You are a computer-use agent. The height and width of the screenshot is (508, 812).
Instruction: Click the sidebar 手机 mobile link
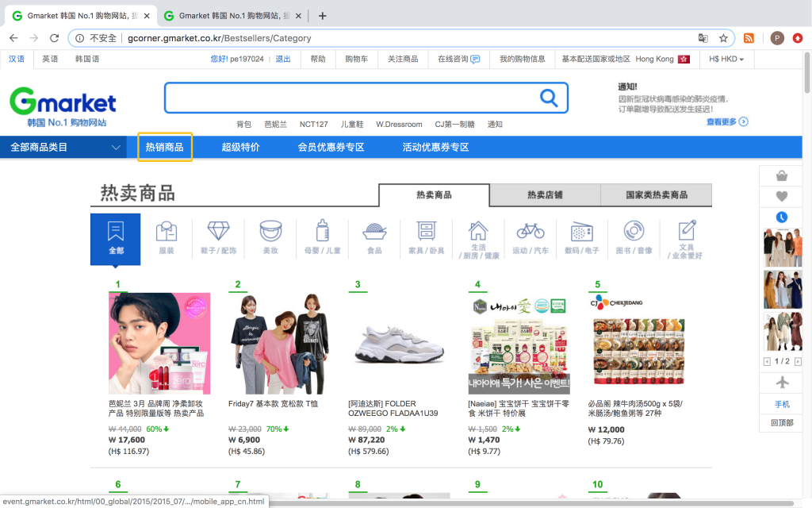782,404
